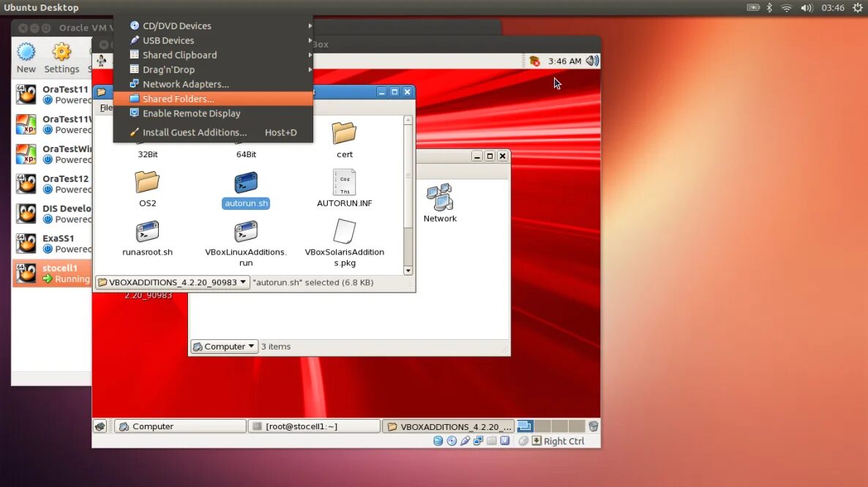
Task: Open the Ubuntu Bluetooth indicator
Action: pyautogui.click(x=769, y=8)
